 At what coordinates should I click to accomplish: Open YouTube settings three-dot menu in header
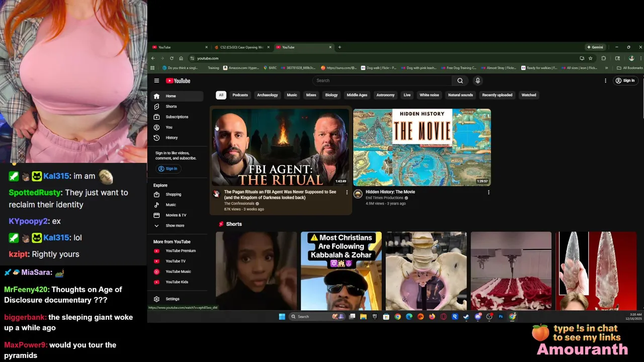click(x=605, y=80)
